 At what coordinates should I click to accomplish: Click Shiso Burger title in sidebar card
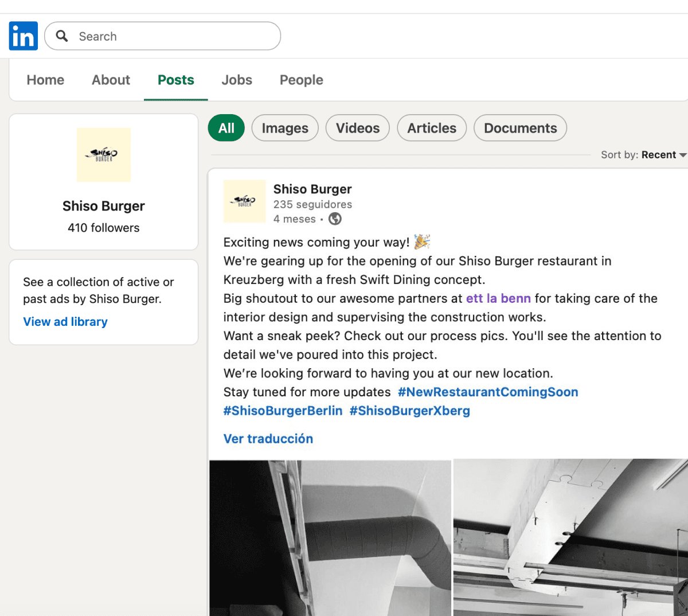[x=104, y=206]
